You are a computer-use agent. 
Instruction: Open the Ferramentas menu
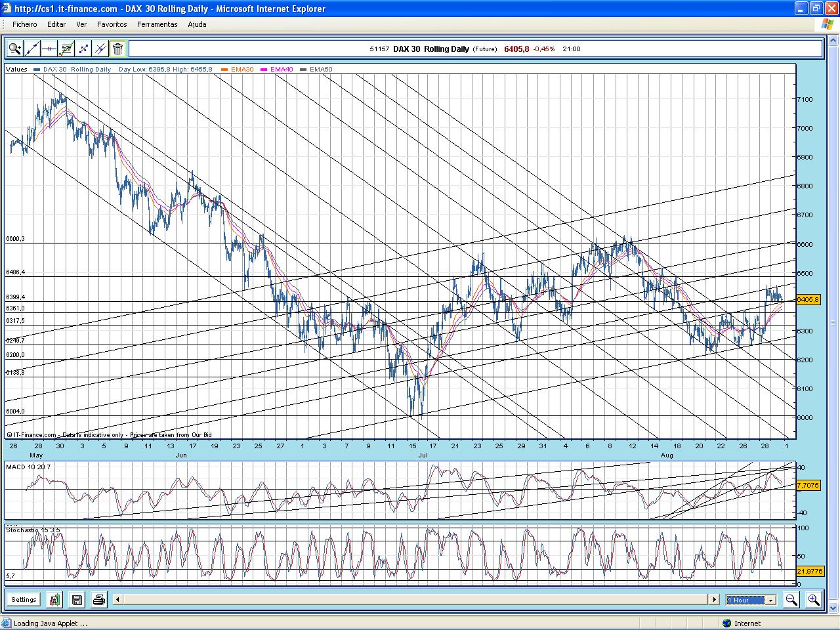pyautogui.click(x=157, y=24)
